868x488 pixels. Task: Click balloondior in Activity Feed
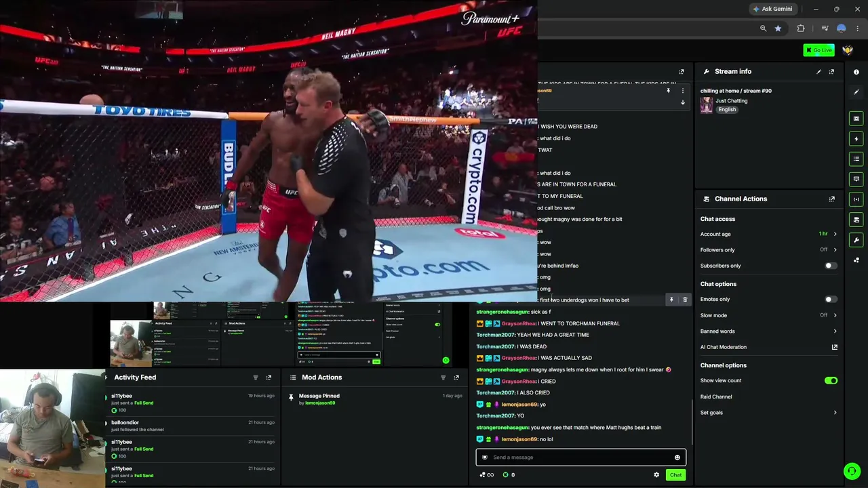click(x=125, y=423)
